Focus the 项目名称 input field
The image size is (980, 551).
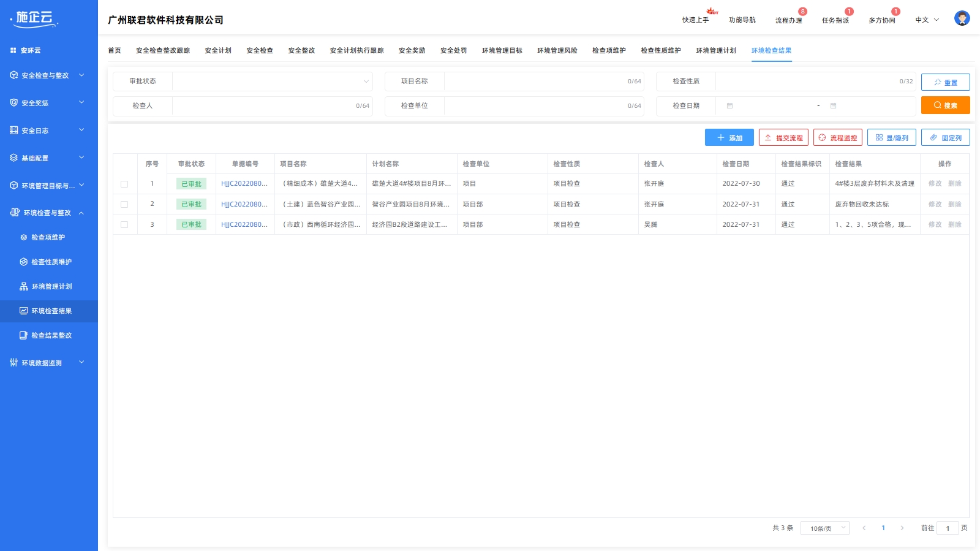point(544,82)
